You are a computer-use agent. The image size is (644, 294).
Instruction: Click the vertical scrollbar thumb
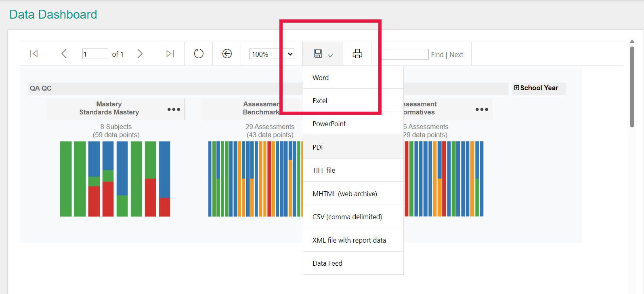coord(632,87)
